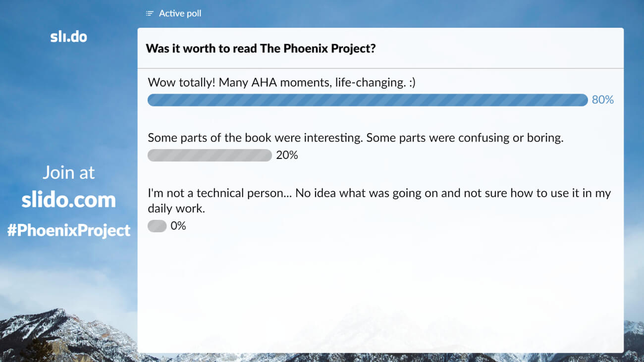This screenshot has width=644, height=362.
Task: Click the small gray 0% result bar
Action: 157,226
